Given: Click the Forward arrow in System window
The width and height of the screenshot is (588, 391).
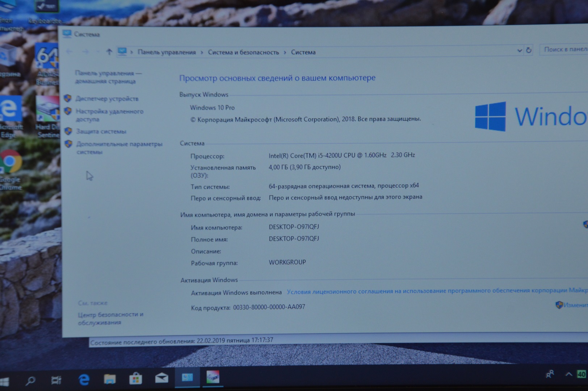Looking at the screenshot, I should pos(85,52).
